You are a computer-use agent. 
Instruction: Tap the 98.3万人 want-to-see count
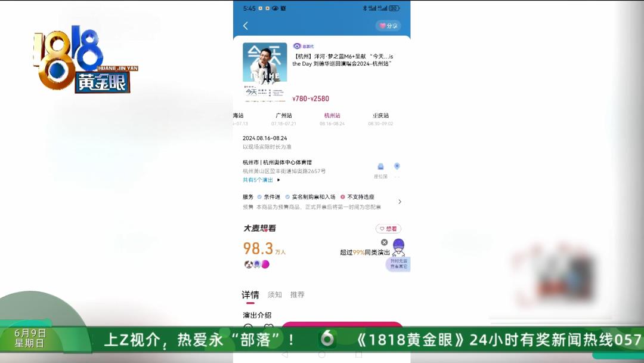point(264,249)
